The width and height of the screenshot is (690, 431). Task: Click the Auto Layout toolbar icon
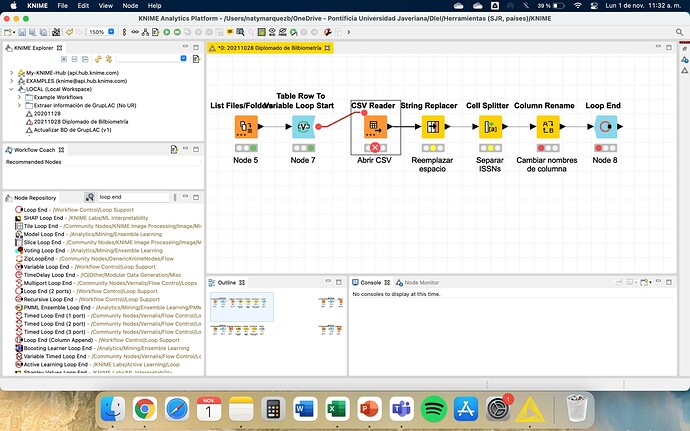tap(145, 32)
